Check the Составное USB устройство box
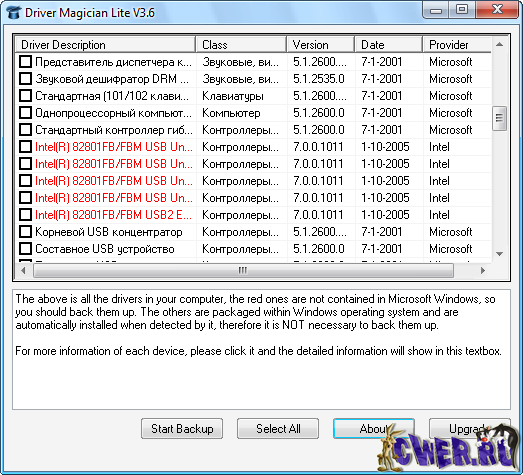523x475 pixels. [25, 249]
